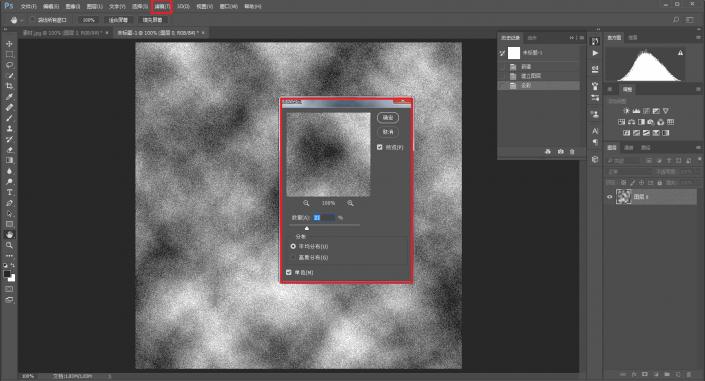Add a Brightness/Contrast adjustment
Screen dimensions: 705x381
(x=626, y=111)
